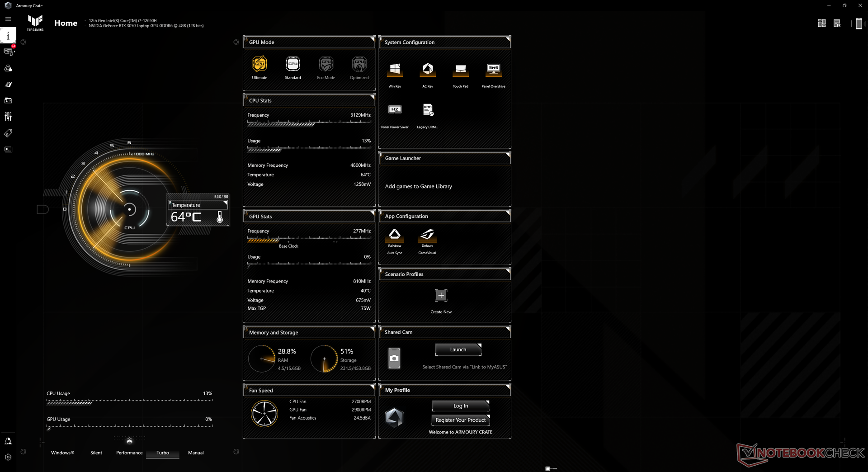Expand Memory and Storage panel corner arrow
The width and height of the screenshot is (868, 472).
pyautogui.click(x=372, y=329)
